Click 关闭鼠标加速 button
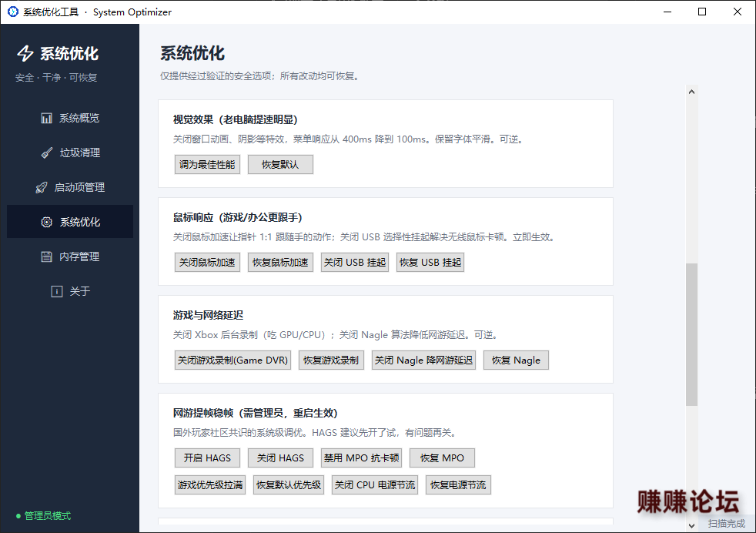Screen dimensions: 756x533 207,263
